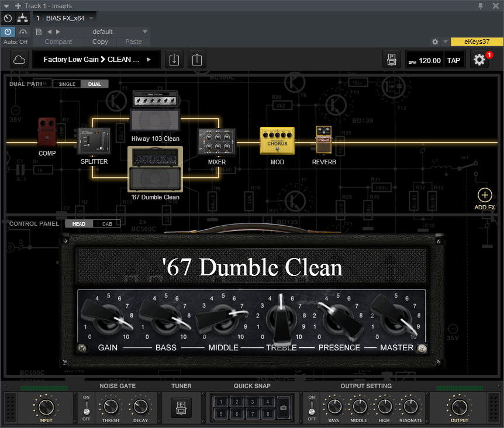The height and width of the screenshot is (428, 504).
Task: Open the TUNER button icon
Action: [181, 408]
